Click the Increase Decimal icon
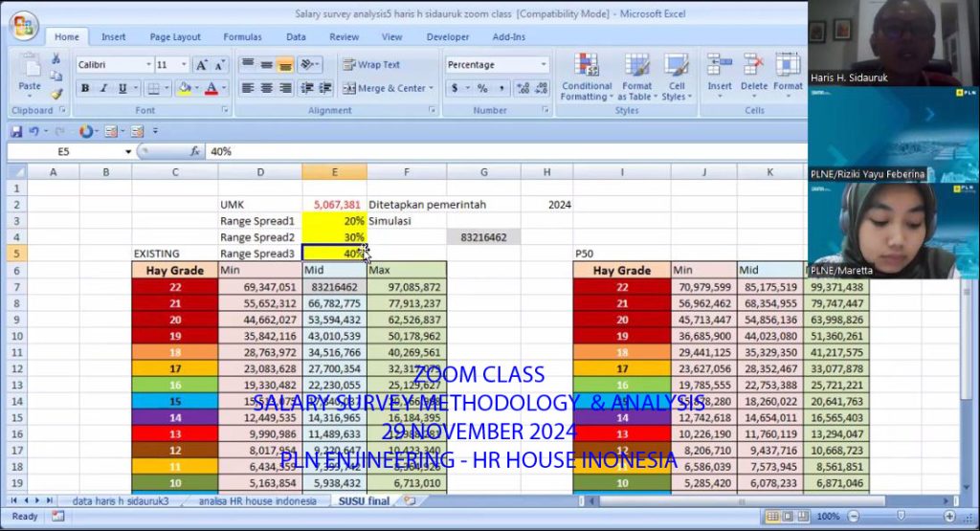This screenshot has width=980, height=531. tap(521, 88)
